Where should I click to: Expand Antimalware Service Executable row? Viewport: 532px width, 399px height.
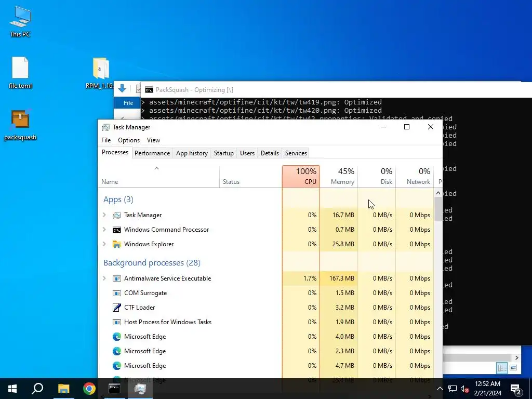coord(104,278)
